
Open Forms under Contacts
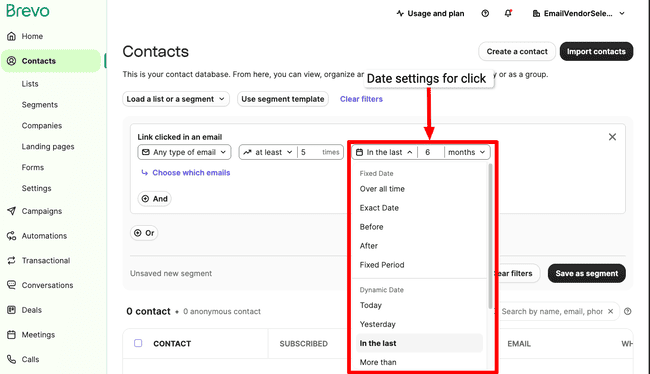click(33, 168)
